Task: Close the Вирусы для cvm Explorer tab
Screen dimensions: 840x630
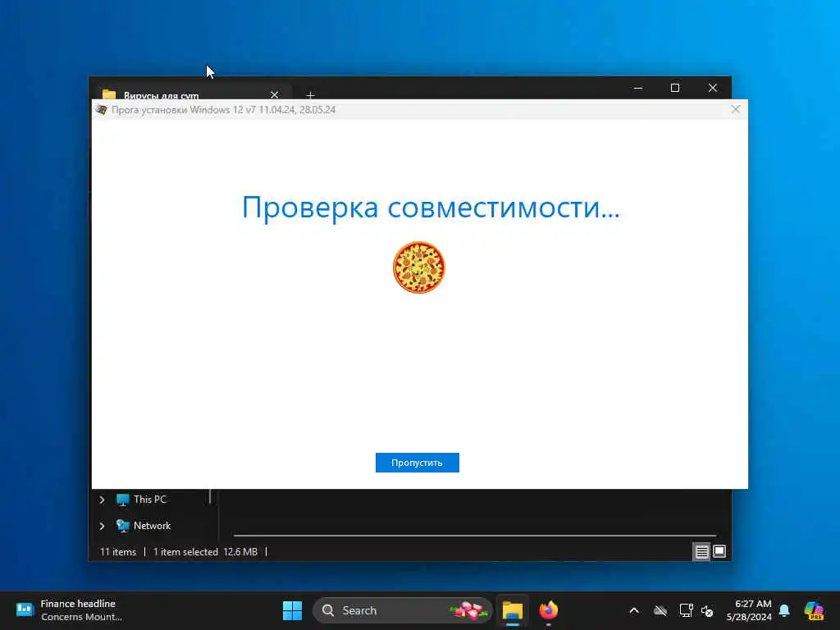Action: 274,95
